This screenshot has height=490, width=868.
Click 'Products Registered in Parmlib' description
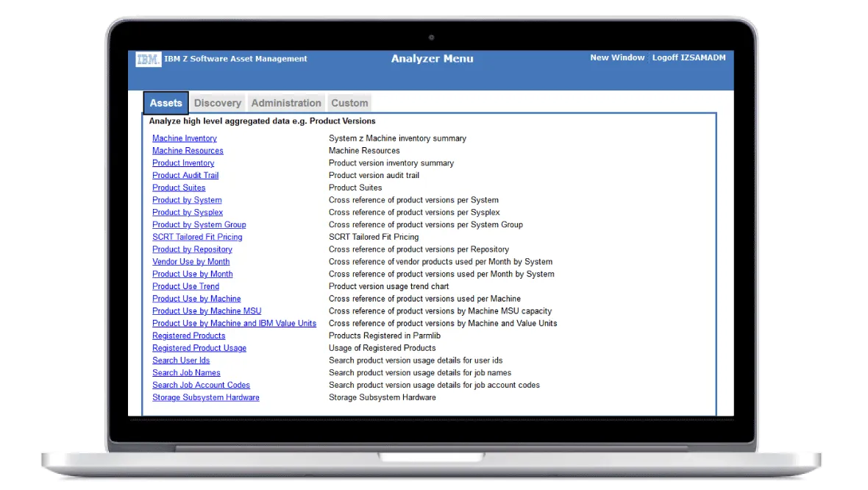385,336
